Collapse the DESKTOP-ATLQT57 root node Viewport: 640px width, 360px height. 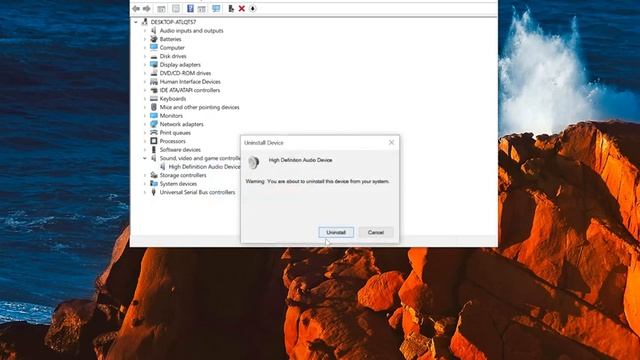(136, 22)
